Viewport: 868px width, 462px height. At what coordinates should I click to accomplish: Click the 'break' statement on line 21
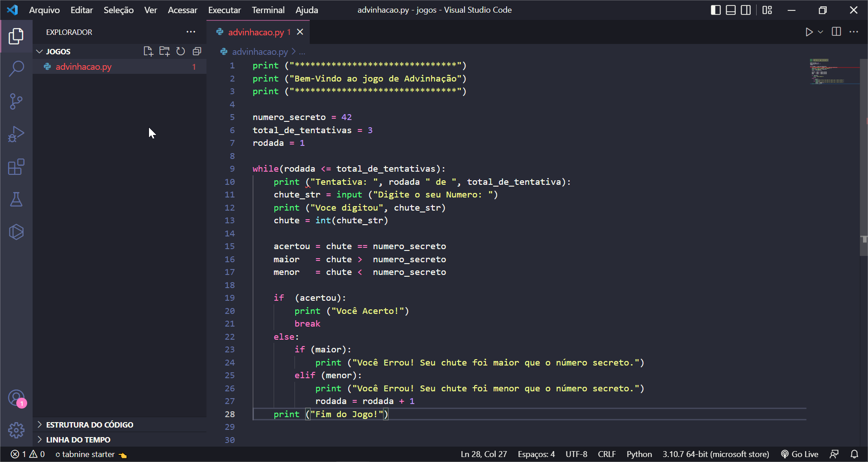pos(307,323)
